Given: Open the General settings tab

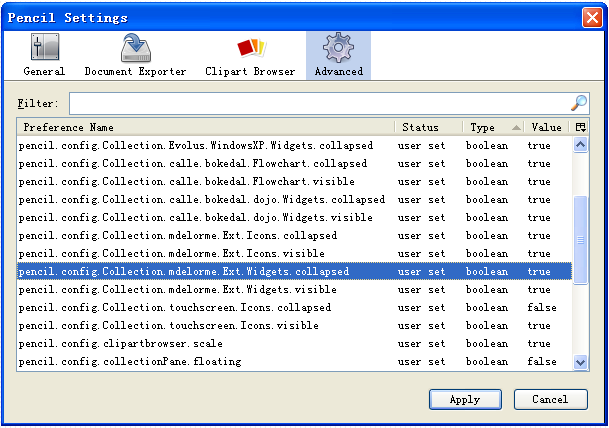Looking at the screenshot, I should (44, 55).
